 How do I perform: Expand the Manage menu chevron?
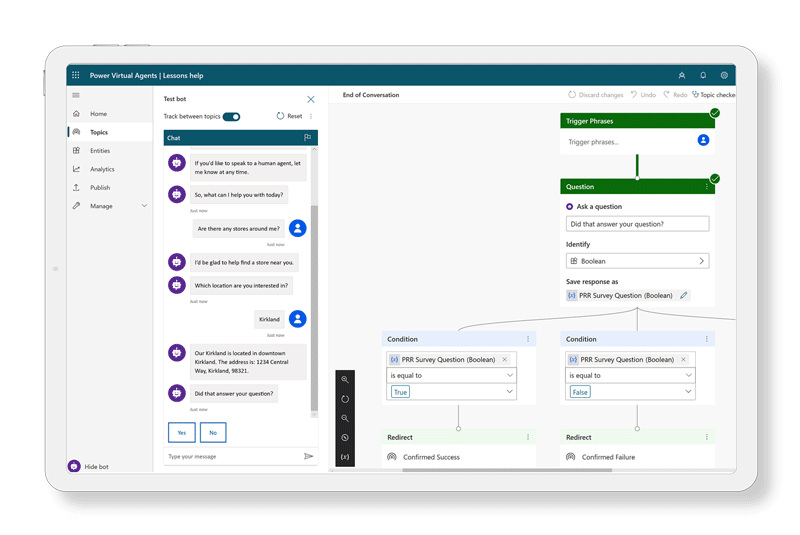[x=144, y=206]
